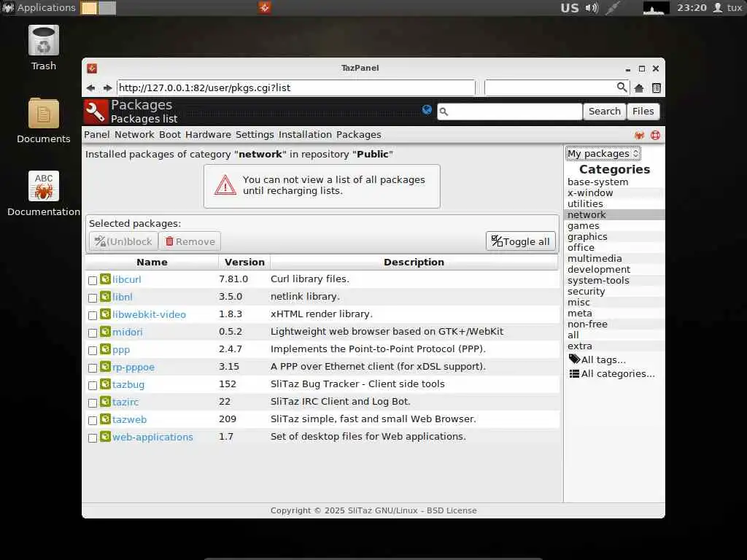This screenshot has width=747, height=560.
Task: Click the network plug tray icon
Action: click(x=613, y=7)
